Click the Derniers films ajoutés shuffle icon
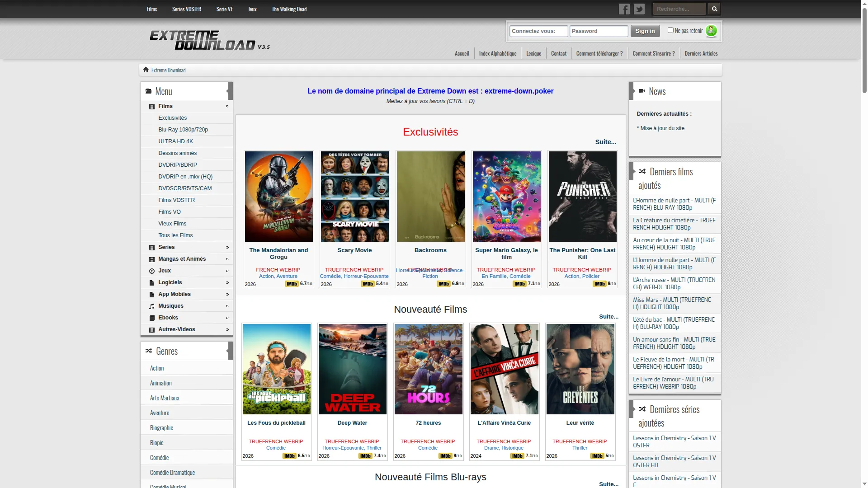 coord(642,171)
